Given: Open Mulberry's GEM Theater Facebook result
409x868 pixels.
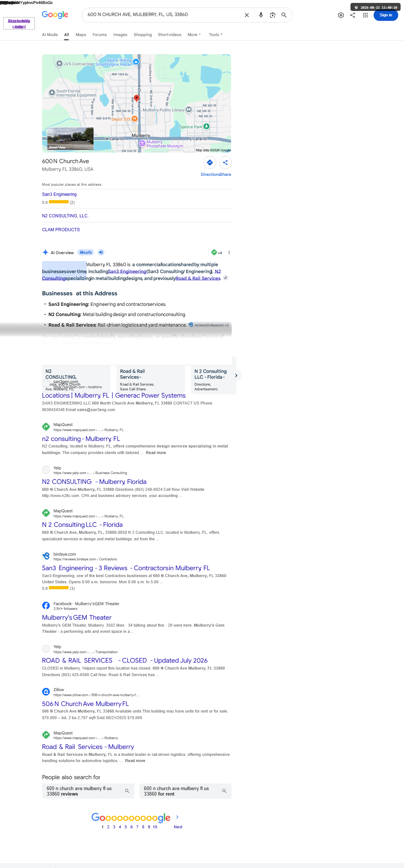Looking at the screenshot, I should [x=76, y=618].
